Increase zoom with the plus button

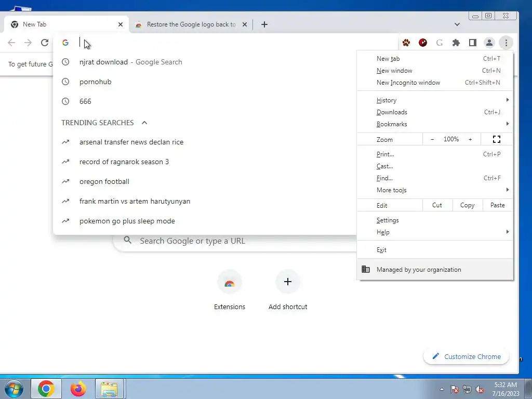(x=470, y=139)
